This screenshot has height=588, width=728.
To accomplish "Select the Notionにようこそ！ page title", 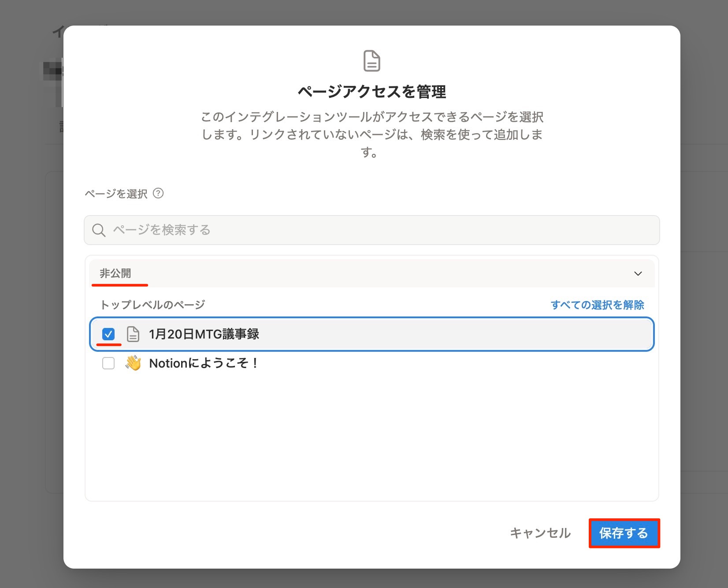I will coord(204,363).
